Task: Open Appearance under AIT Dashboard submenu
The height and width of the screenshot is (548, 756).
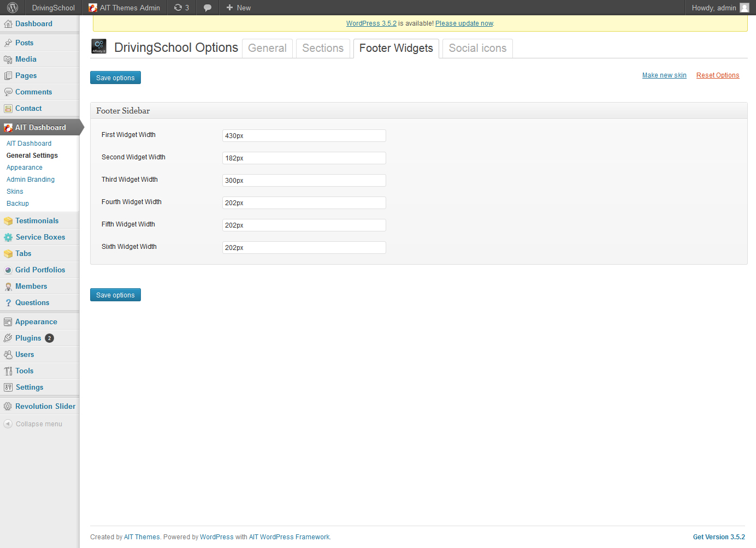Action: click(x=25, y=168)
